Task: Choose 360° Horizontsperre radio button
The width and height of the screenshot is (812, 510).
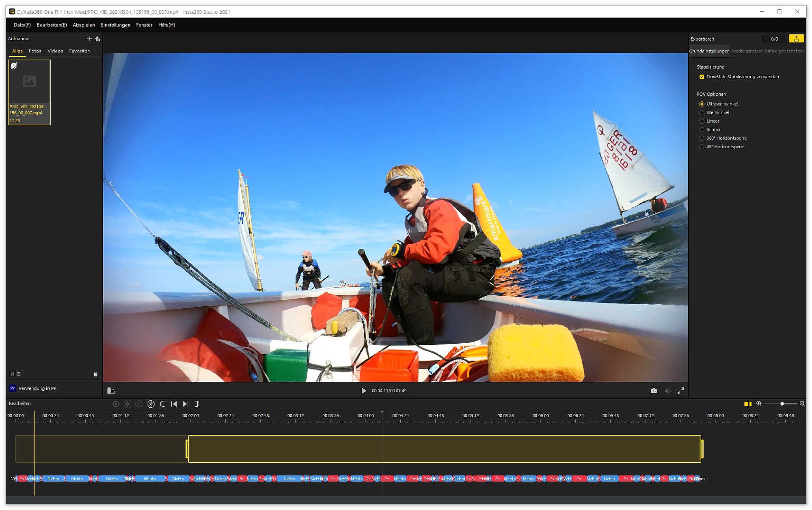Action: [702, 138]
